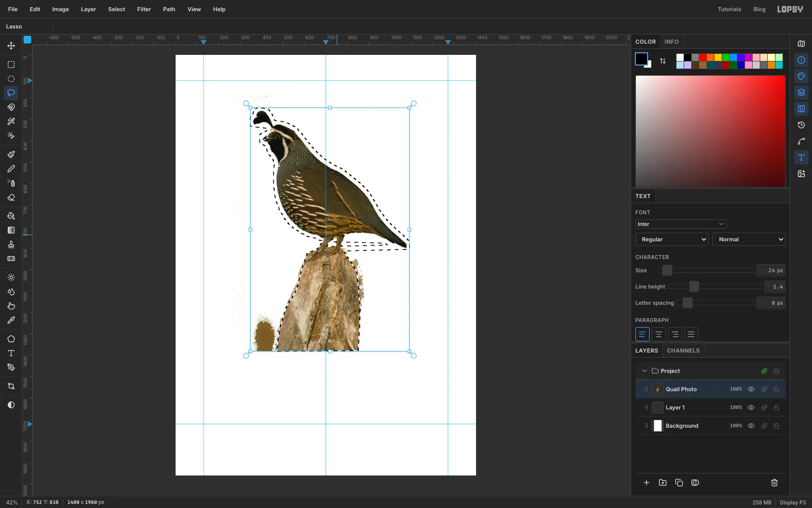This screenshot has width=812, height=508.
Task: Lock the Background layer
Action: [776, 426]
